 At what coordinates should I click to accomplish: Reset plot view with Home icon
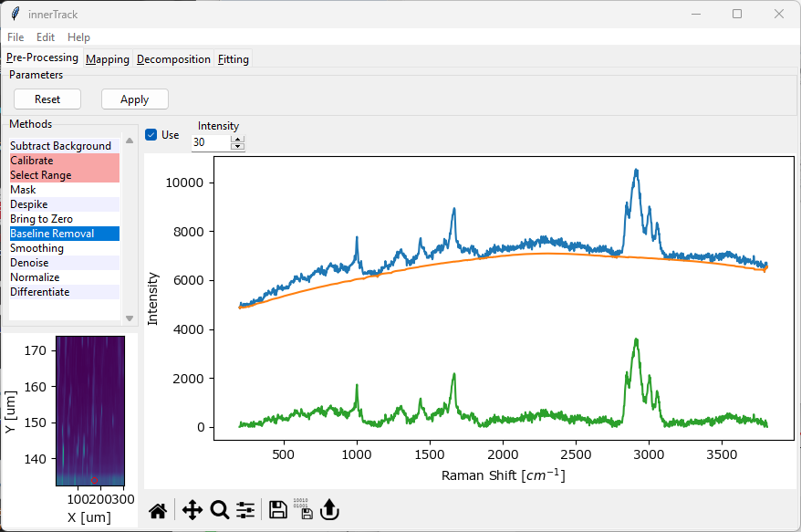coord(158,511)
